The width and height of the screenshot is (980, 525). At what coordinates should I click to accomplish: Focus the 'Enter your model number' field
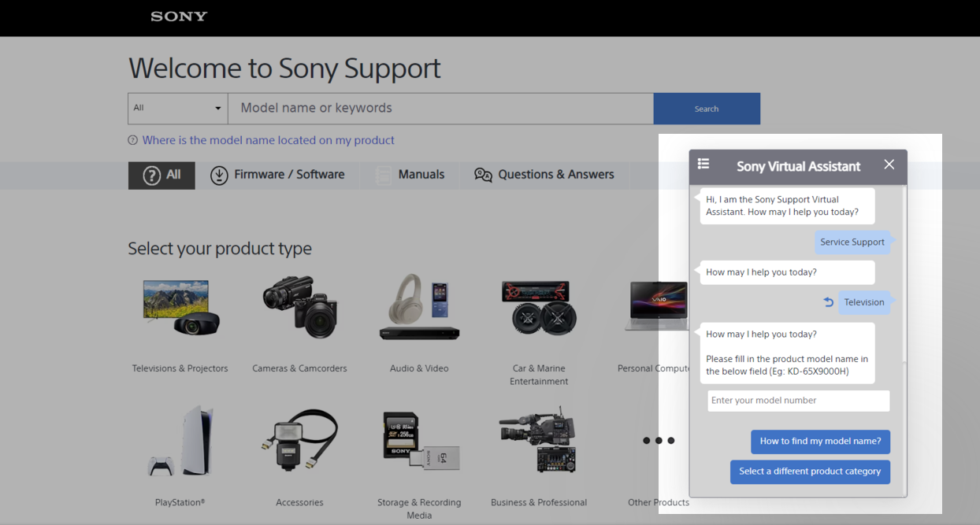(798, 401)
